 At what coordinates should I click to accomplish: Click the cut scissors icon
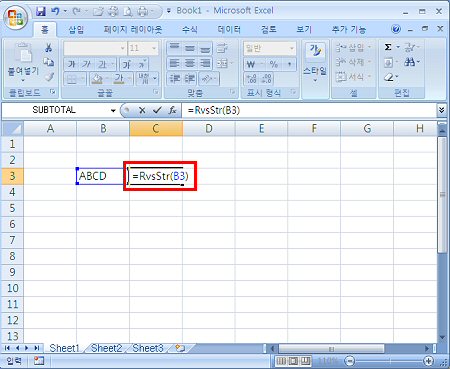coord(49,48)
